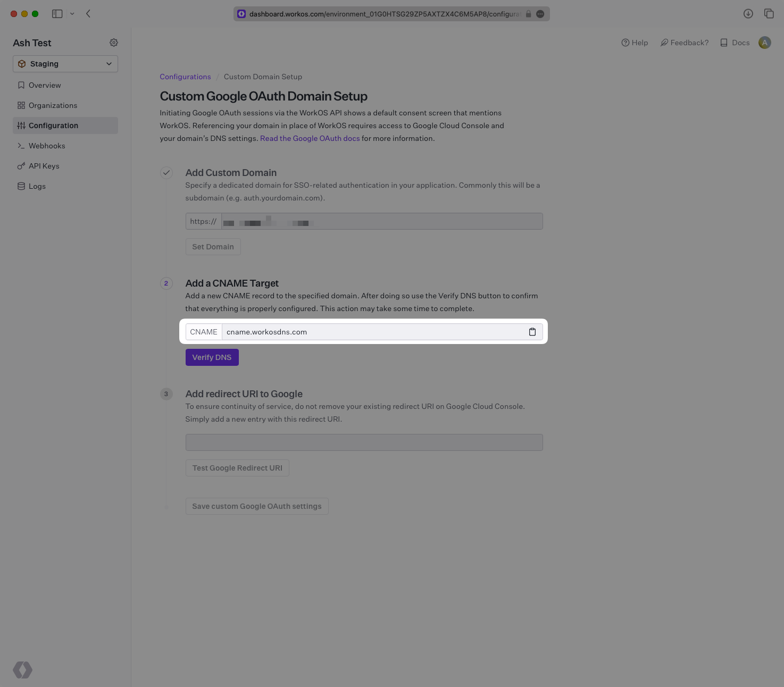Open the Organizations section icon
This screenshot has width=784, height=687.
[x=21, y=105]
